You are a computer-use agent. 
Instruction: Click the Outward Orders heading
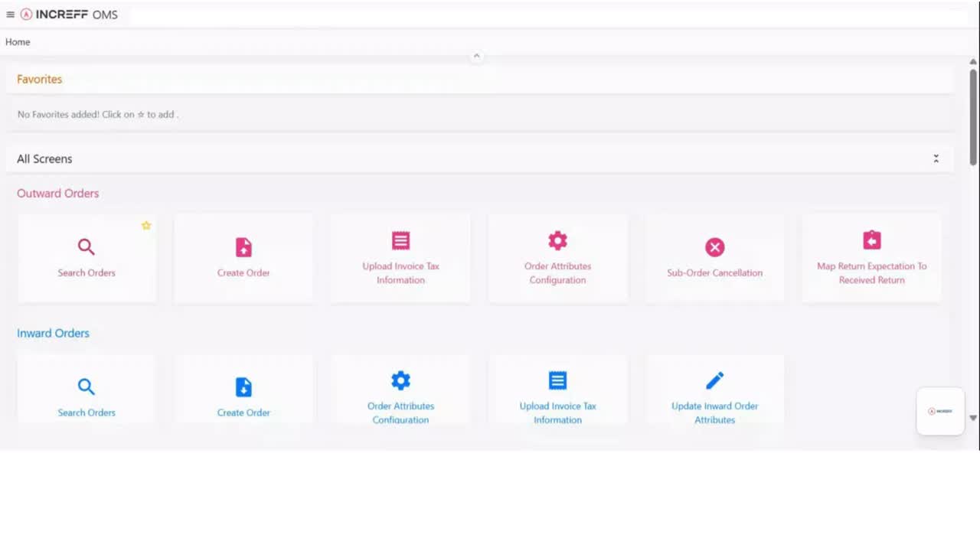[58, 194]
